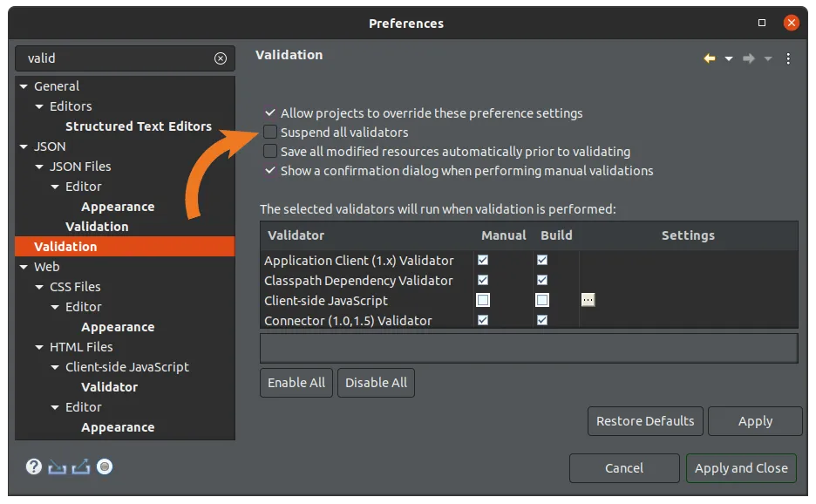
Task: Open help with the question mark icon
Action: 34,467
